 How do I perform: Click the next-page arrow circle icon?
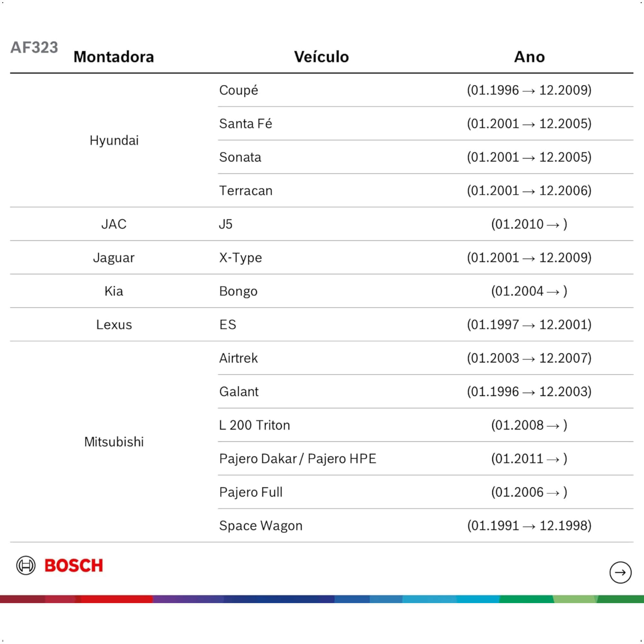pos(620,573)
